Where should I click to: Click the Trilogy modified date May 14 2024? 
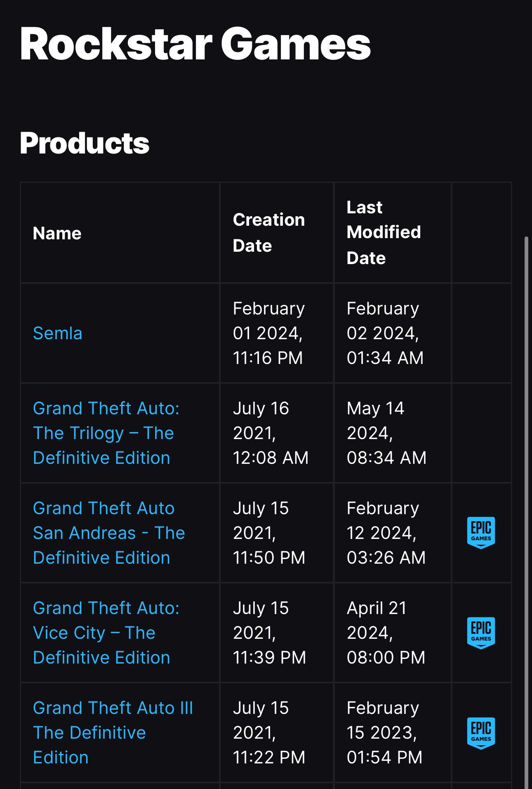[x=386, y=433]
